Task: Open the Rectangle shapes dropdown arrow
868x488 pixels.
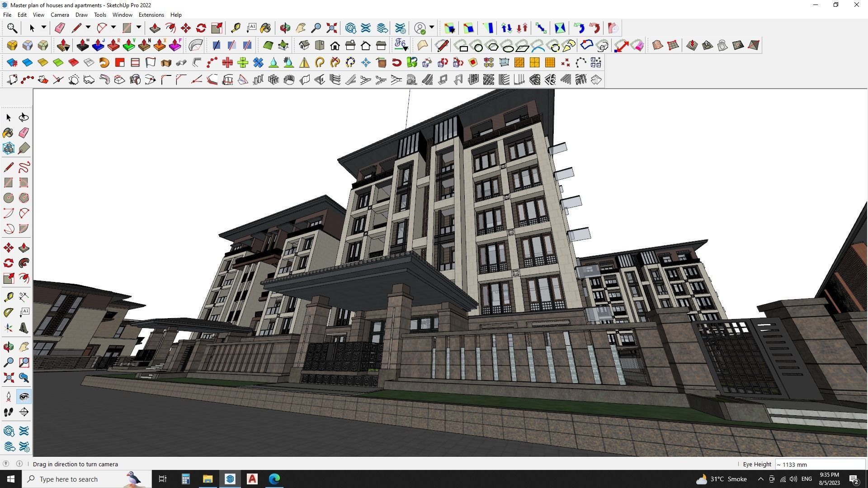Action: 139,28
